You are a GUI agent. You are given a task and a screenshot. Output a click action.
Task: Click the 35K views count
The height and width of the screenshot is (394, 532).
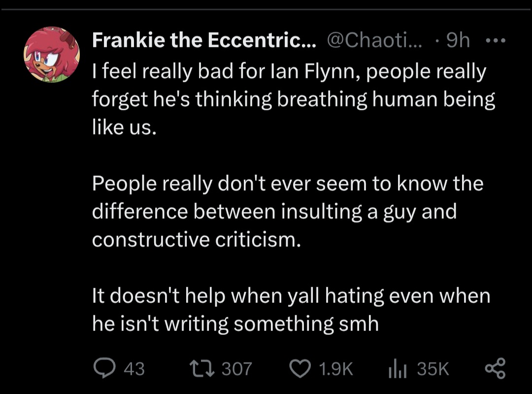(x=433, y=369)
